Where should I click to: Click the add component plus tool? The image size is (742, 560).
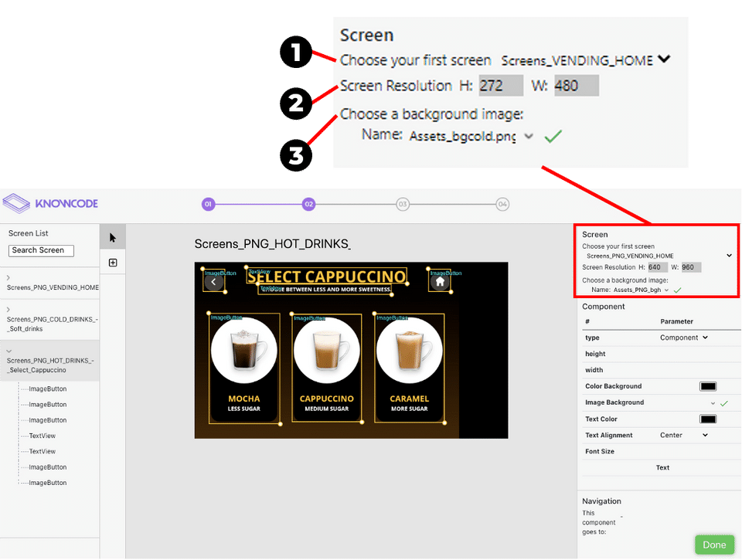click(x=113, y=263)
